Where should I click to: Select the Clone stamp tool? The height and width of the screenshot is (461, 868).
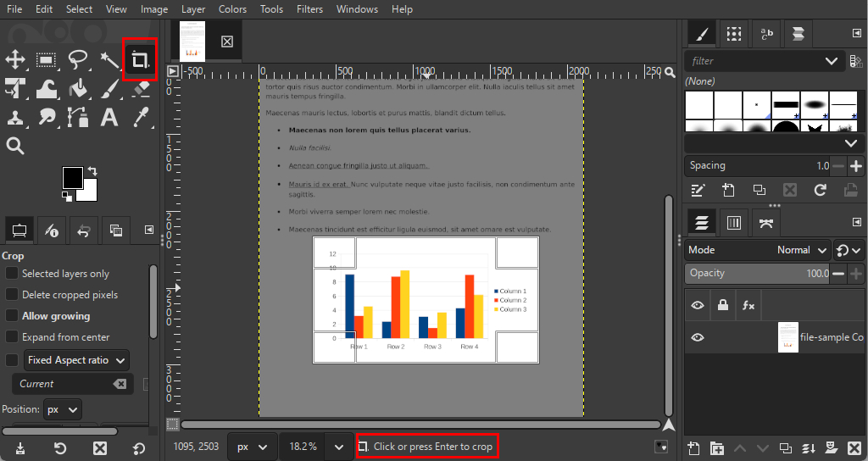pyautogui.click(x=15, y=117)
